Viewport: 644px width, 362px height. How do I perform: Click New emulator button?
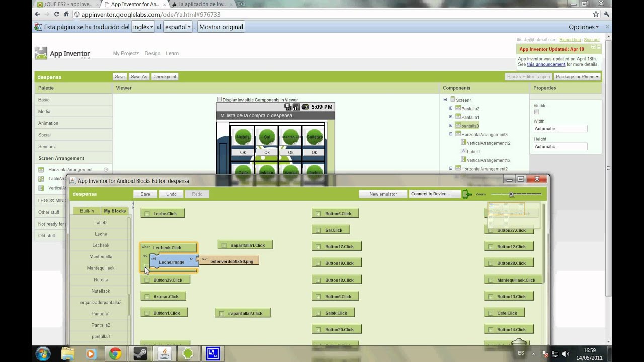click(383, 194)
